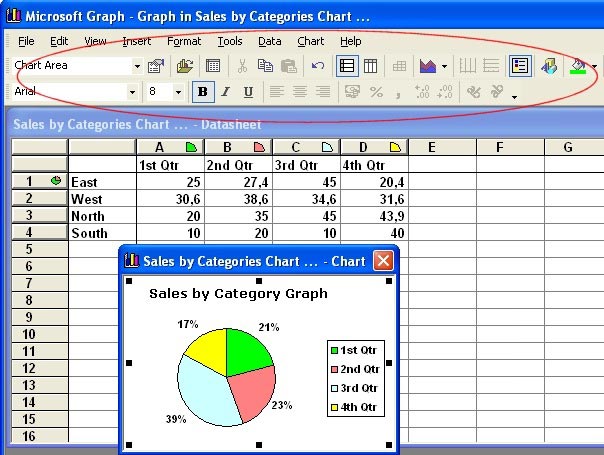Expand the Chart Objects dropdown
604x455 pixels.
pyautogui.click(x=137, y=67)
